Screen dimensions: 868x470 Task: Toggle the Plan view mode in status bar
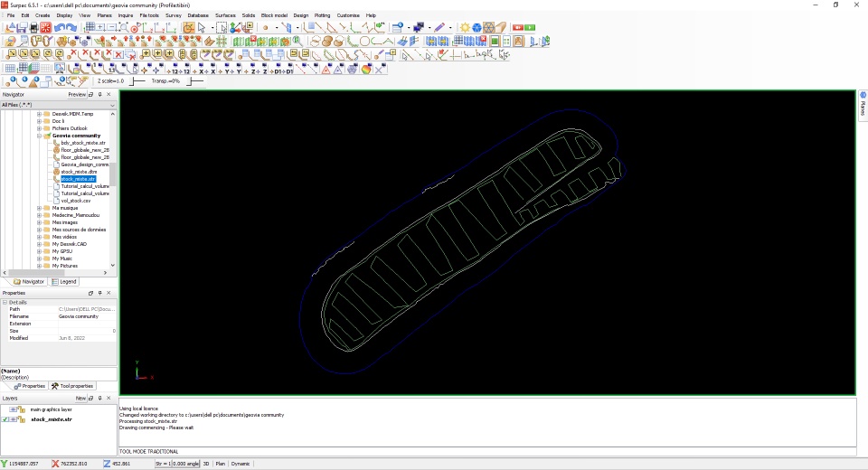[220, 464]
